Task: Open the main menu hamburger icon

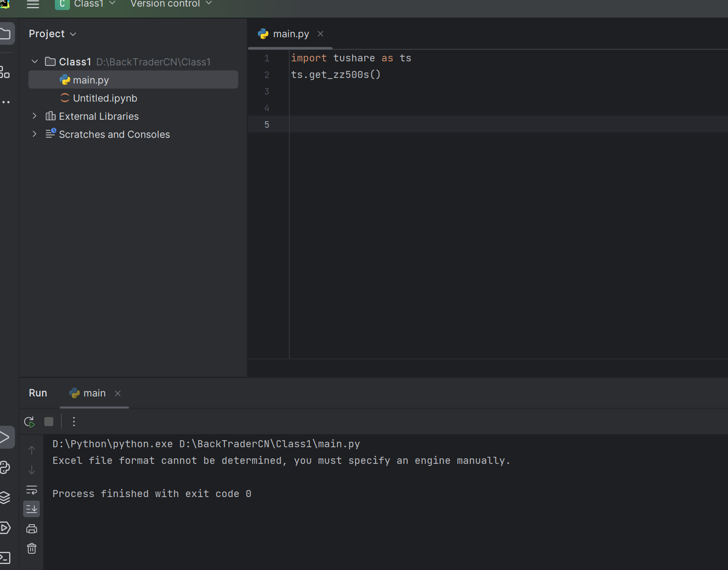Action: pos(33,4)
